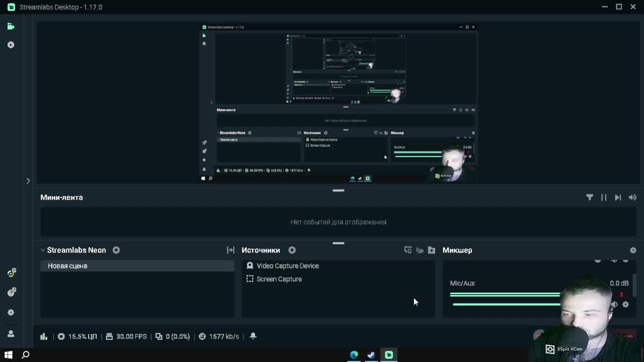This screenshot has height=362, width=644.
Task: Open the performance stats chart icon
Action: 44,336
